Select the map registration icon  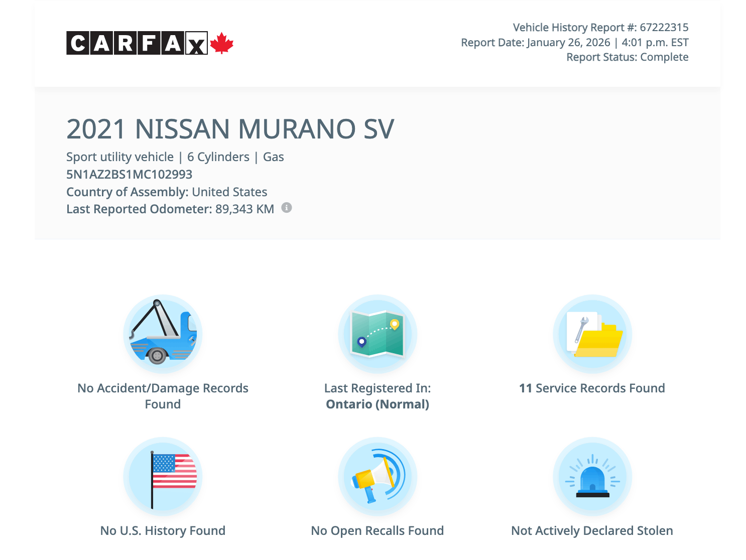(378, 334)
